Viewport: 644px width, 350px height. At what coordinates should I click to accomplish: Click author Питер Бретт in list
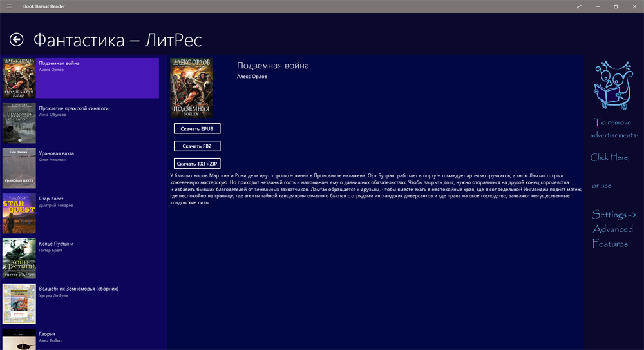(x=50, y=251)
